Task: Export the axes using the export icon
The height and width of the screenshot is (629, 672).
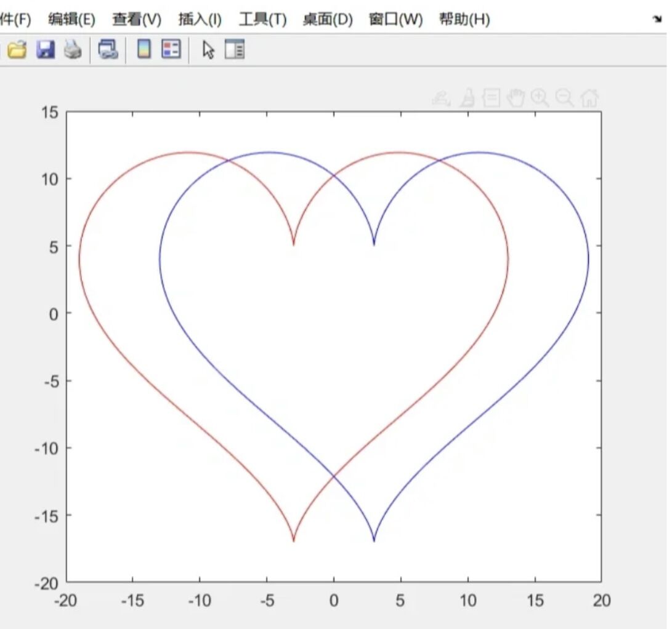Action: pyautogui.click(x=441, y=97)
